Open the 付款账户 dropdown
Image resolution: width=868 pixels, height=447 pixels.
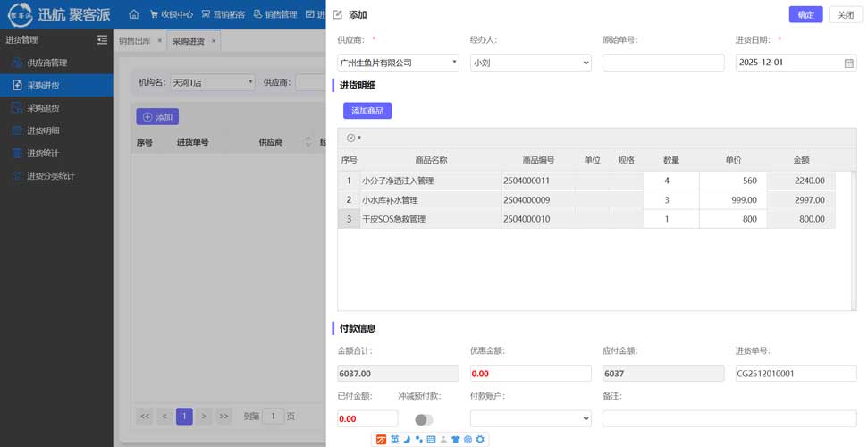point(531,418)
